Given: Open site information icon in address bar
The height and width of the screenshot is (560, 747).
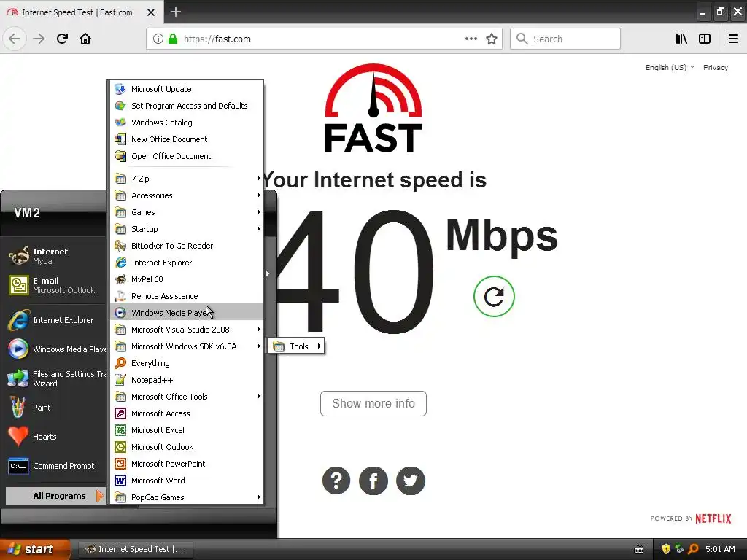Looking at the screenshot, I should (158, 39).
